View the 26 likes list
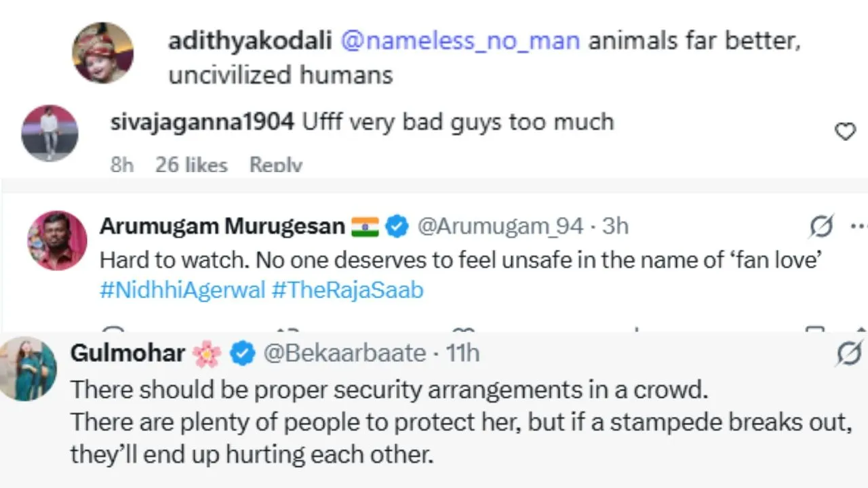 pos(191,165)
